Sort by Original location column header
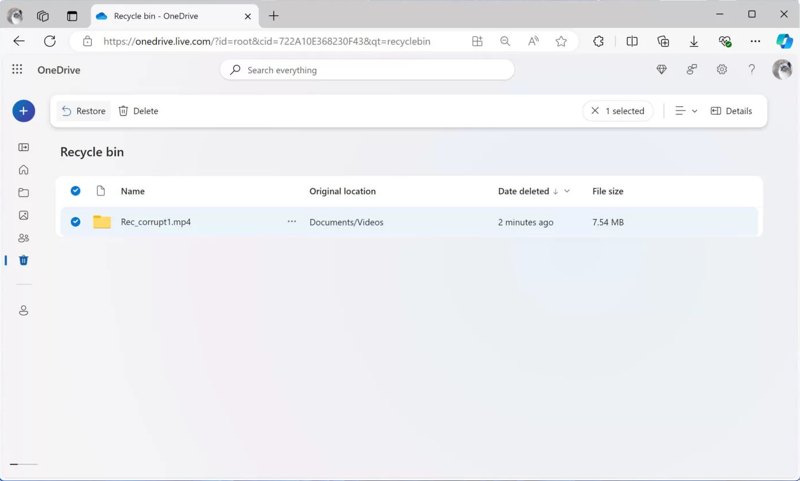This screenshot has width=800, height=481. pyautogui.click(x=342, y=191)
